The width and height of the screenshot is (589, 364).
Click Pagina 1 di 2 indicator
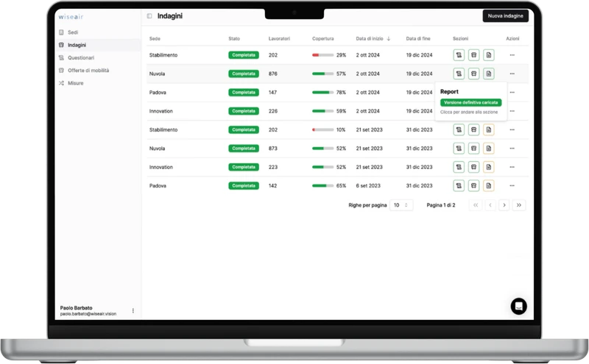point(440,205)
